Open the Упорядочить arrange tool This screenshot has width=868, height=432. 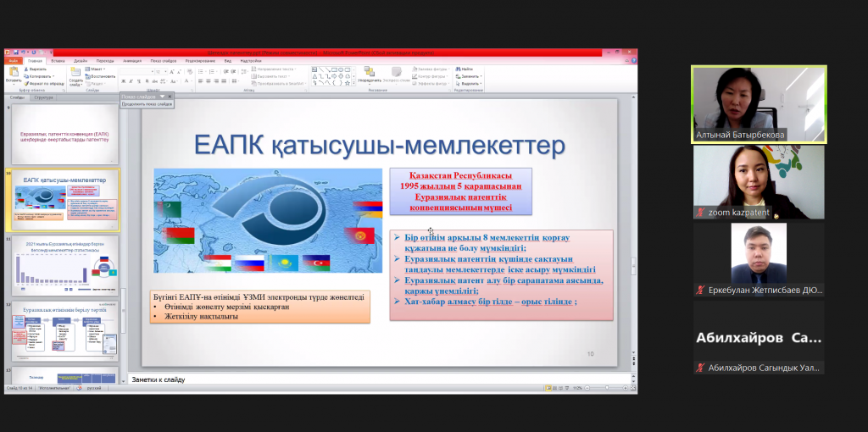369,75
